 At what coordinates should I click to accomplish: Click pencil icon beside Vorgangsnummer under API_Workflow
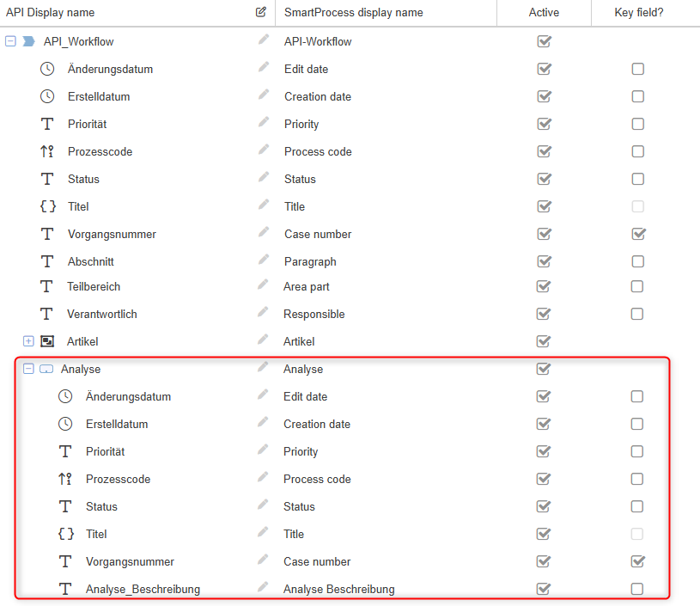263,233
